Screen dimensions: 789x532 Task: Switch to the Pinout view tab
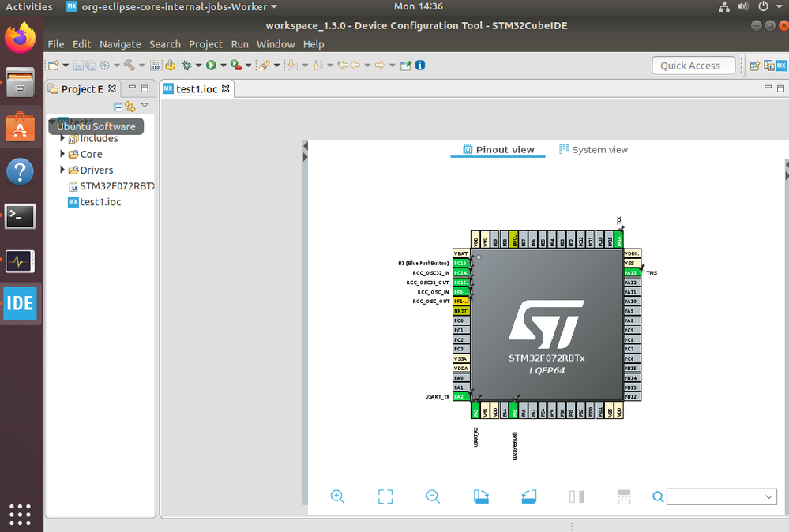point(498,150)
